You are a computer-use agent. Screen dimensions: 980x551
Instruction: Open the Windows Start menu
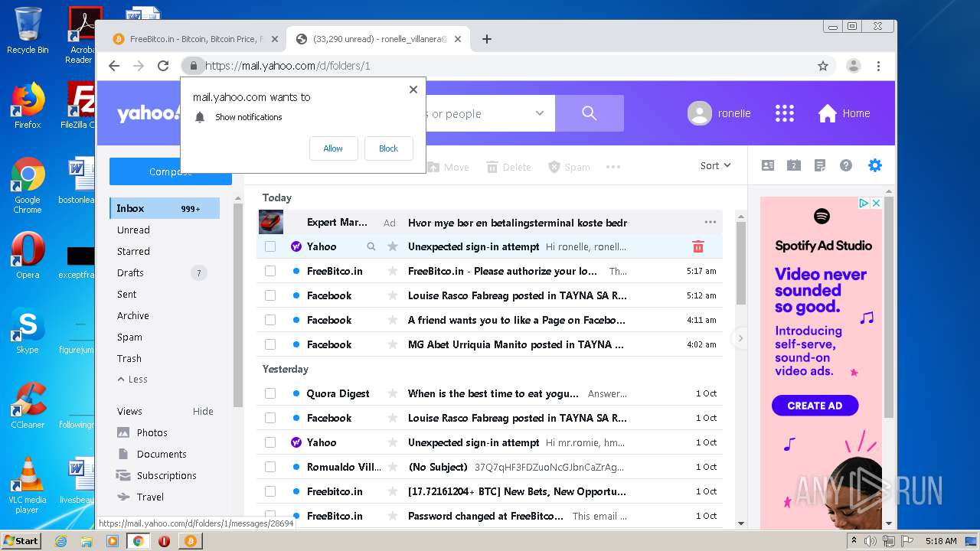pos(21,540)
